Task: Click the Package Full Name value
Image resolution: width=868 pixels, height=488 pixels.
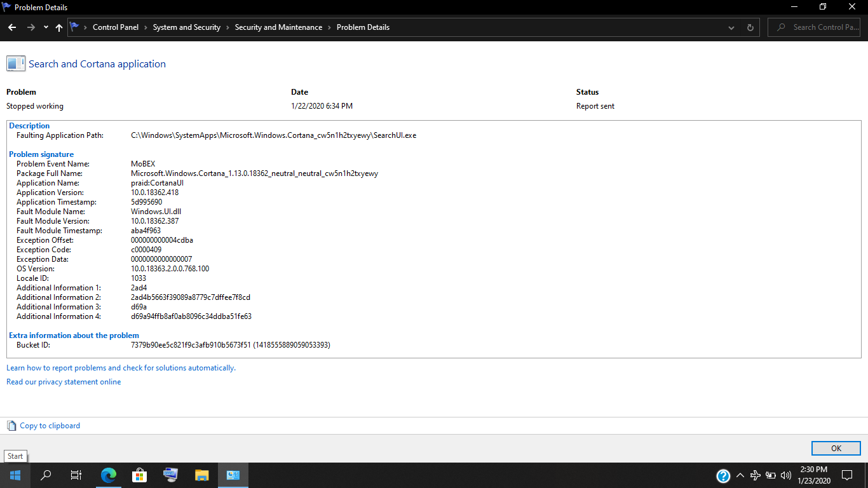Action: tap(254, 173)
